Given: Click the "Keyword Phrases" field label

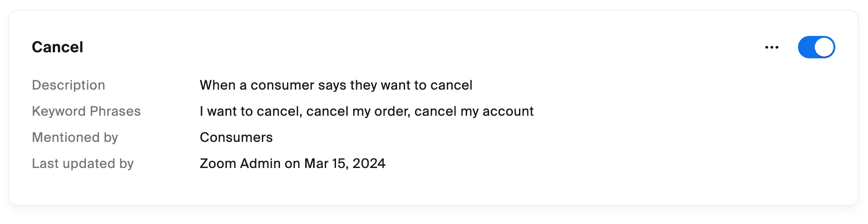Looking at the screenshot, I should click(x=86, y=111).
